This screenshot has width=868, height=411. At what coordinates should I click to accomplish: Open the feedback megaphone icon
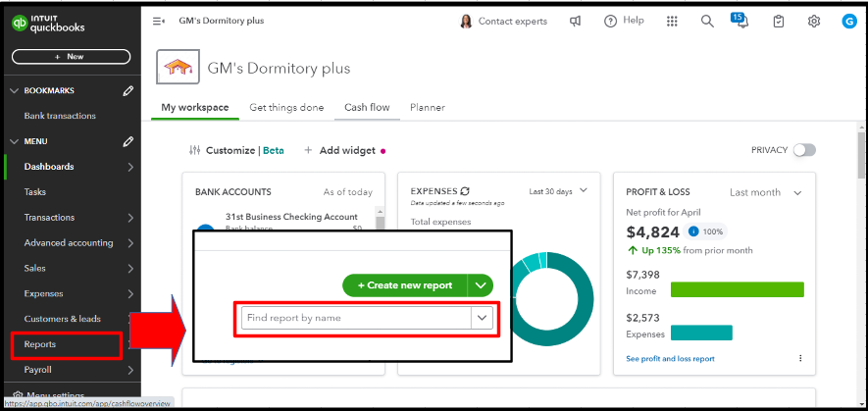(x=576, y=21)
